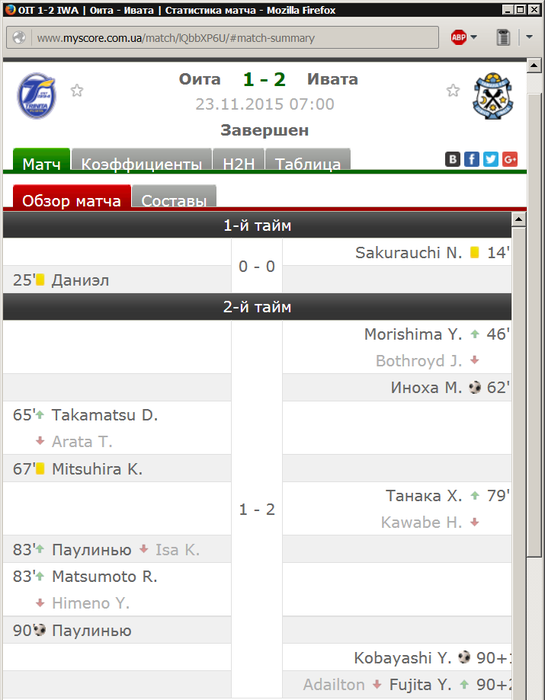Click the Обзор матча sub-tab
Screen dimensions: 545x700
71,196
